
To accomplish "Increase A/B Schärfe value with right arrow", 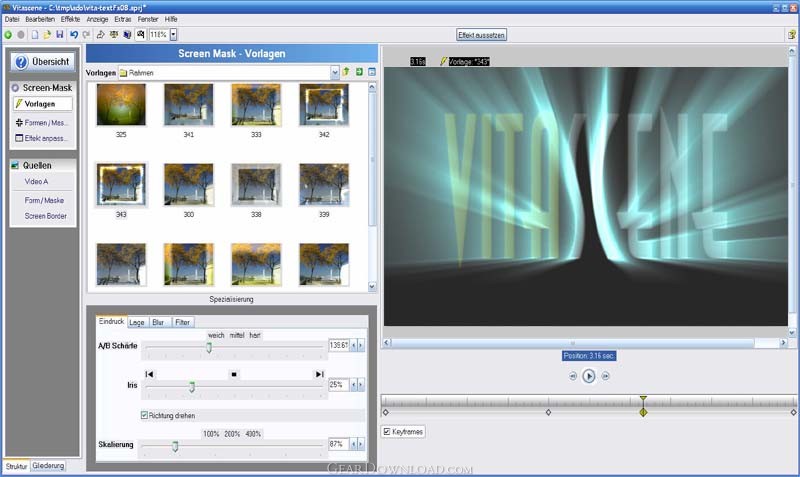I will tap(361, 345).
